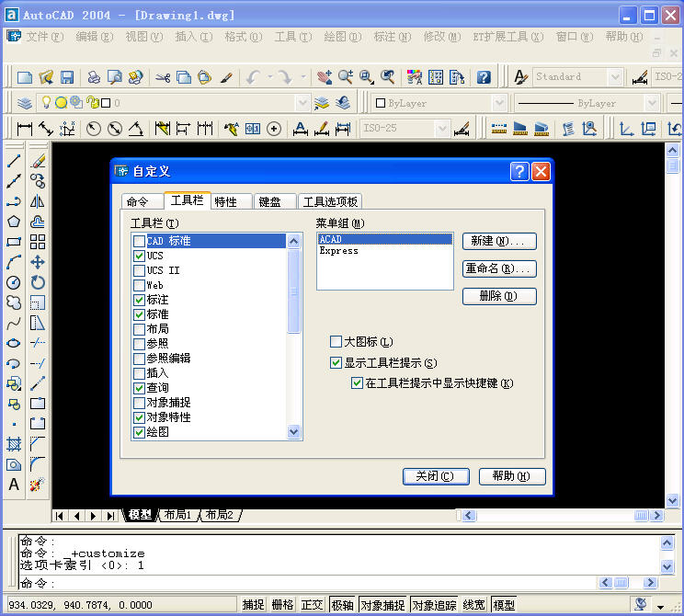Open the Layer Properties Manager icon
The width and height of the screenshot is (684, 616).
[25, 103]
